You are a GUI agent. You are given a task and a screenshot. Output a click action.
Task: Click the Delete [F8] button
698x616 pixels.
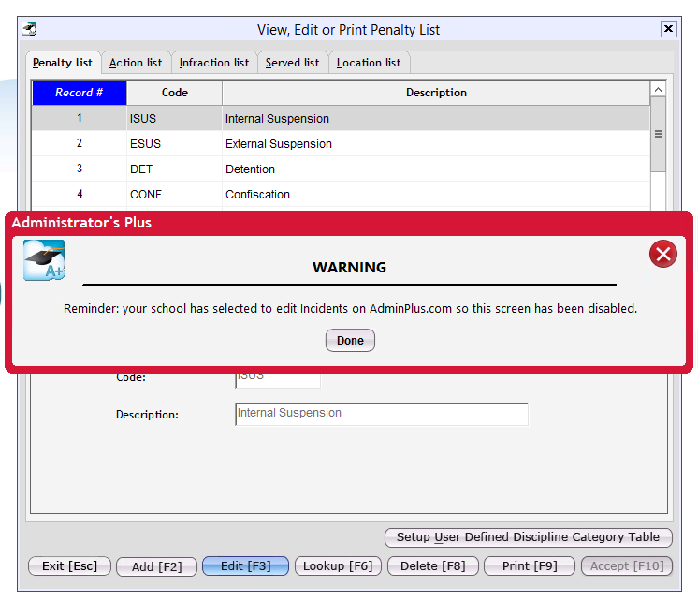click(x=432, y=566)
